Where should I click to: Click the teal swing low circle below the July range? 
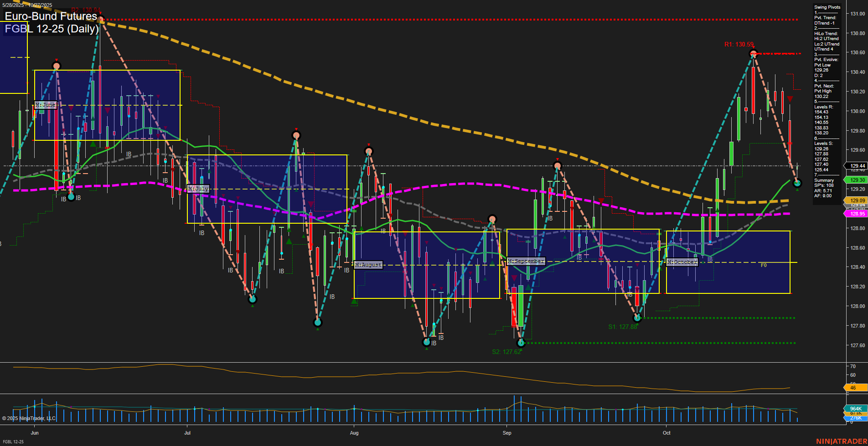point(253,300)
